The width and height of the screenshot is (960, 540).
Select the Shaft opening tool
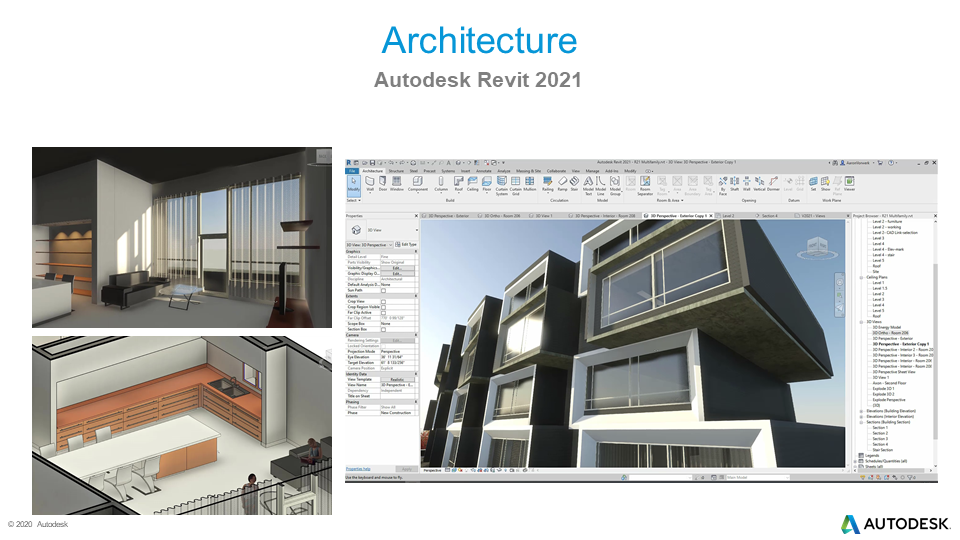pos(735,184)
